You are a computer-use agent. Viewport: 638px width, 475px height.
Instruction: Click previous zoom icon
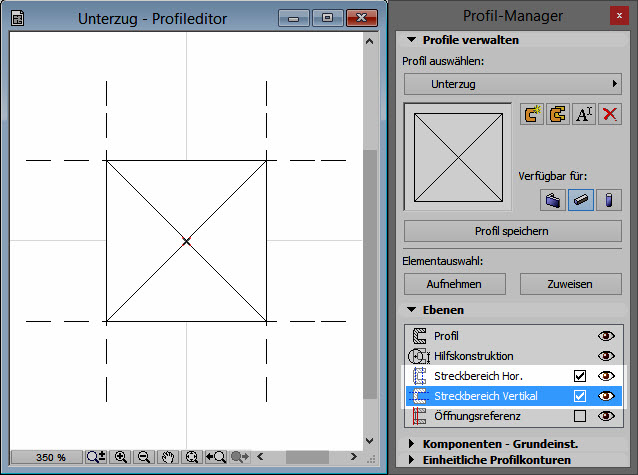[216, 457]
